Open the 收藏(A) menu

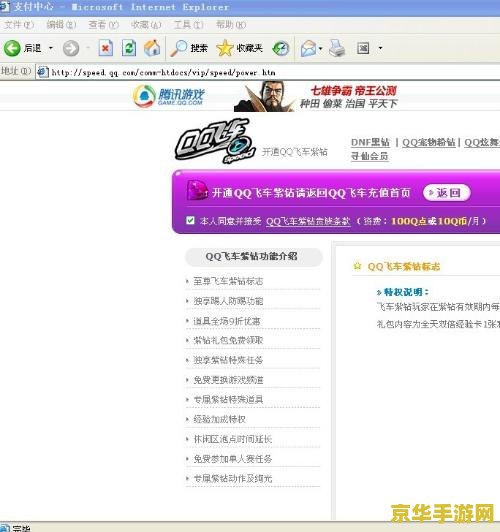pyautogui.click(x=146, y=25)
